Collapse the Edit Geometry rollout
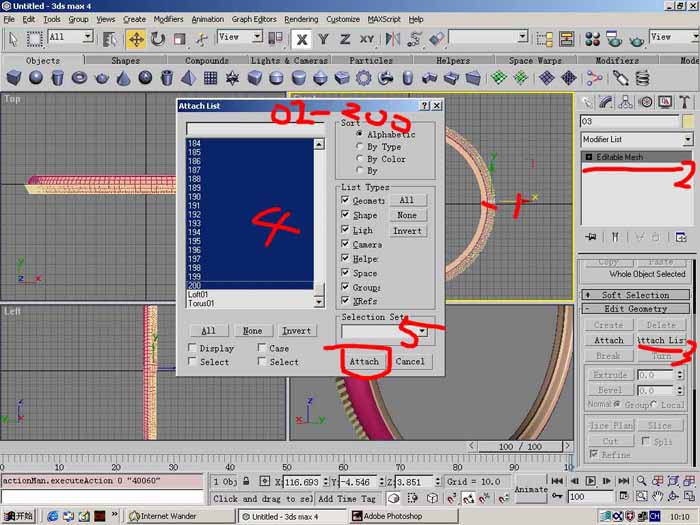The height and width of the screenshot is (525, 700). 635,308
